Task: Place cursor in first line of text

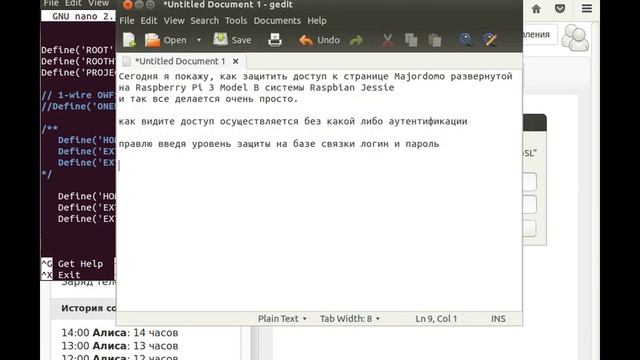Action: pos(315,76)
